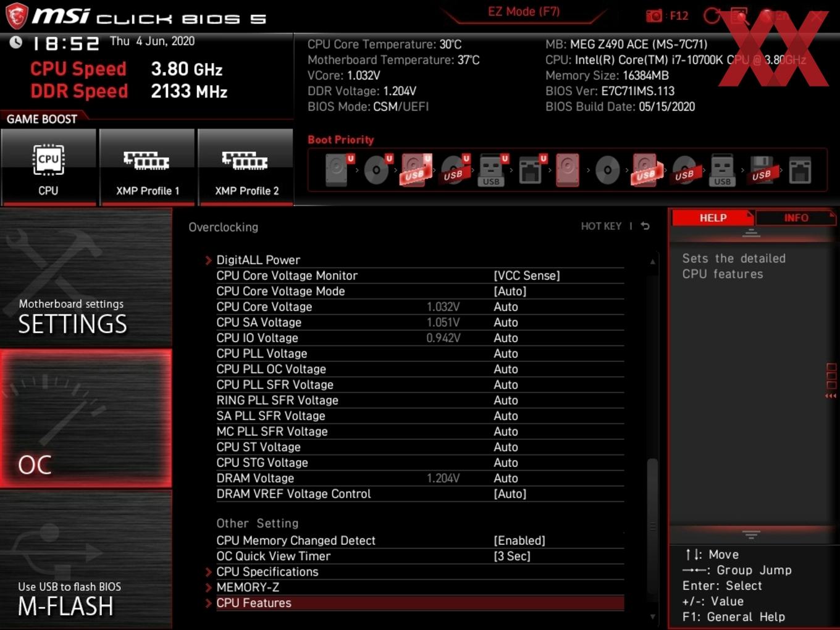Switch to EZ Mode (F7)
Screen dimensions: 840x630
point(524,12)
